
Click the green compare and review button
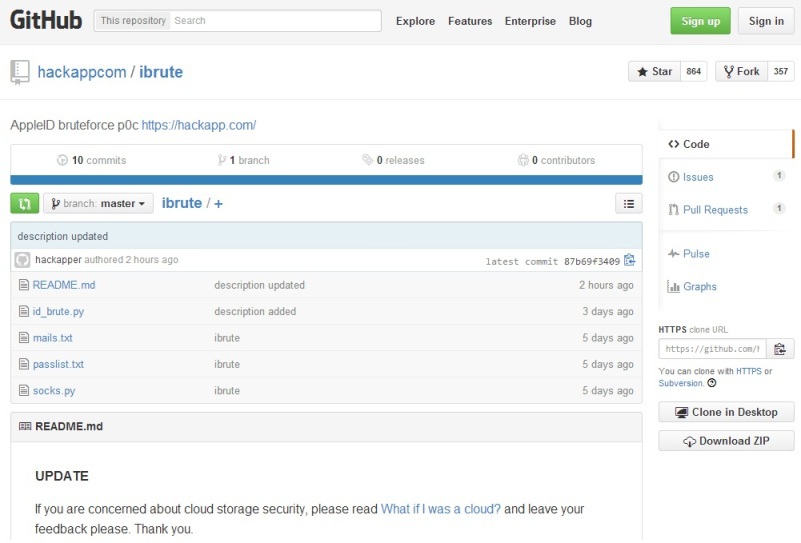[25, 203]
